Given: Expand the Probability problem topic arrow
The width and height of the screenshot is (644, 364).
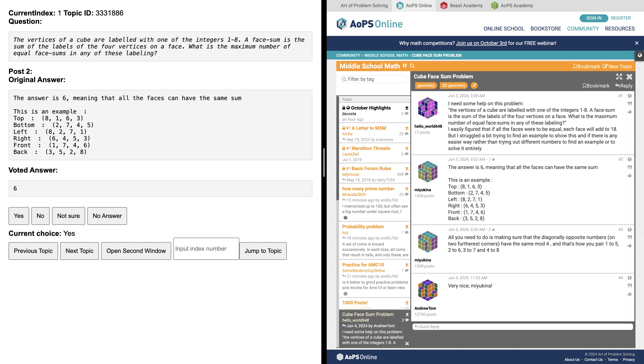Looking at the screenshot, I should point(407,227).
